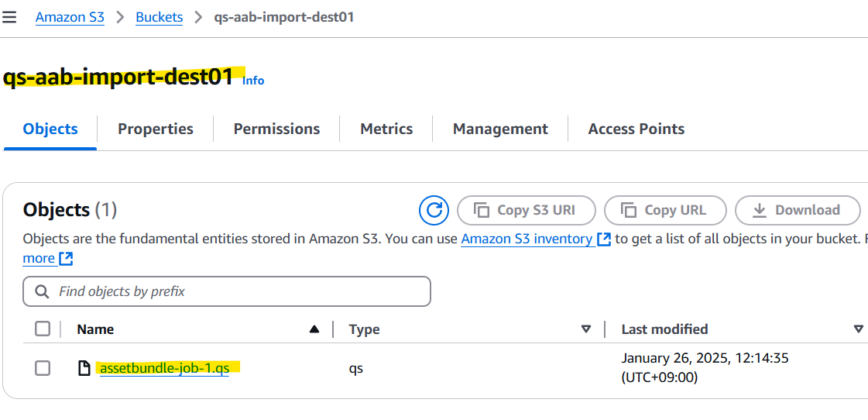Select all objects with header checkbox
Viewport: 868px width, 420px height.
coord(43,329)
